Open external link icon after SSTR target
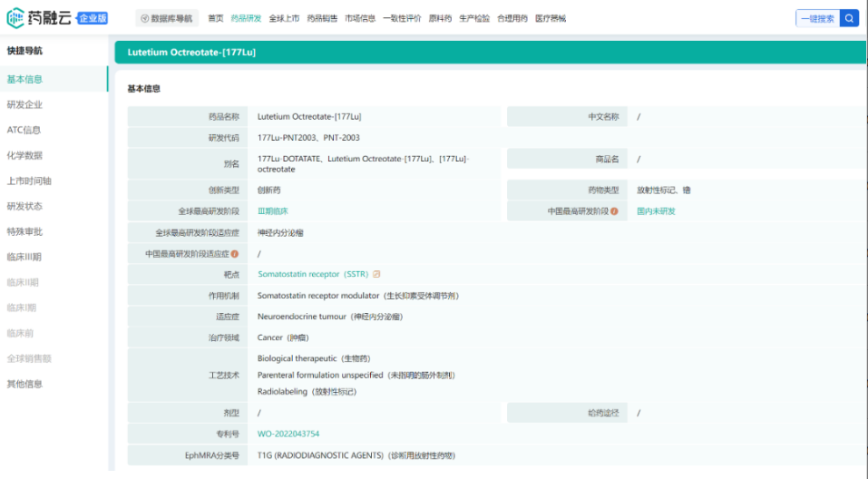The image size is (868, 479). point(377,274)
